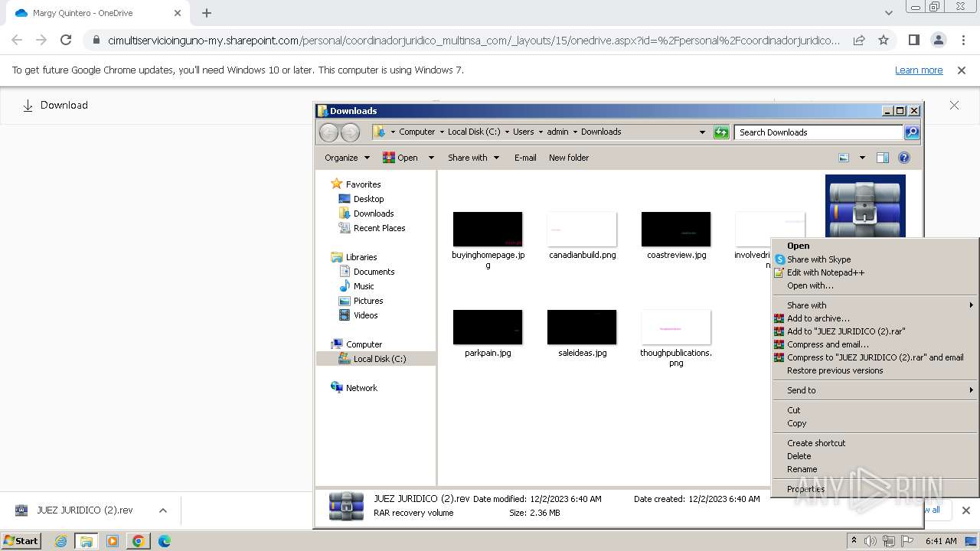The width and height of the screenshot is (980, 551).
Task: Open the Organize dropdown menu
Action: point(347,158)
